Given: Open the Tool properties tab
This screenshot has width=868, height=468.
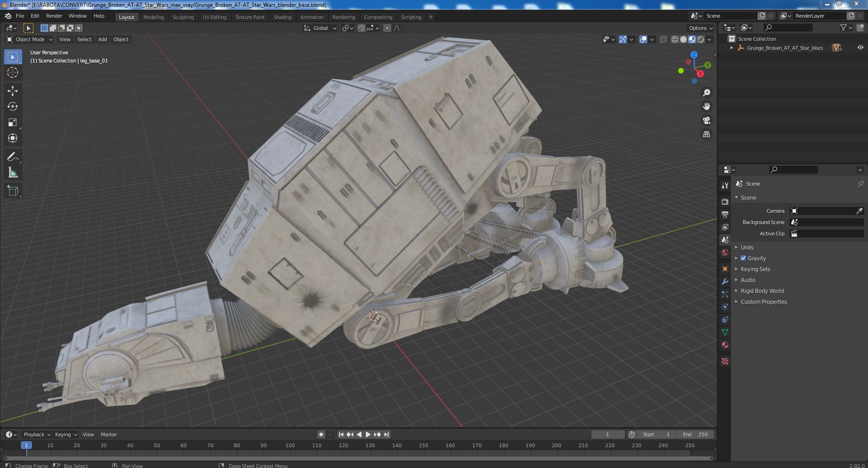Looking at the screenshot, I should (x=725, y=186).
